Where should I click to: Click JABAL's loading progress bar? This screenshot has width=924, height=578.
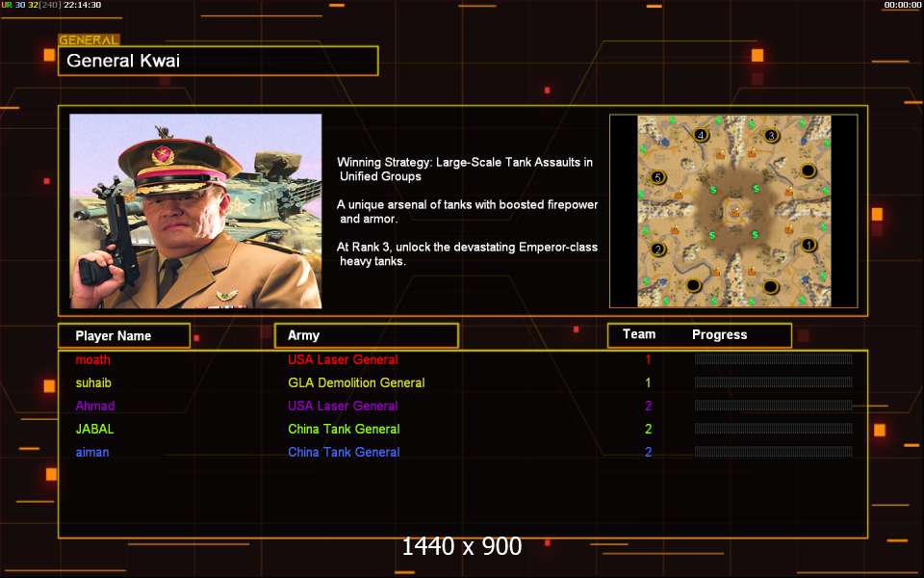[773, 428]
